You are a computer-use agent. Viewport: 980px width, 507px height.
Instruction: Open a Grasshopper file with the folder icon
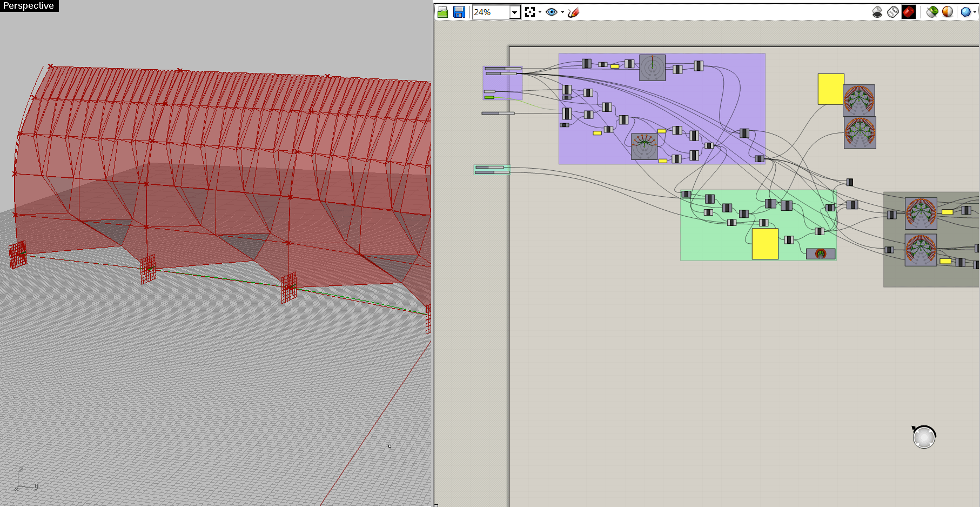[443, 12]
